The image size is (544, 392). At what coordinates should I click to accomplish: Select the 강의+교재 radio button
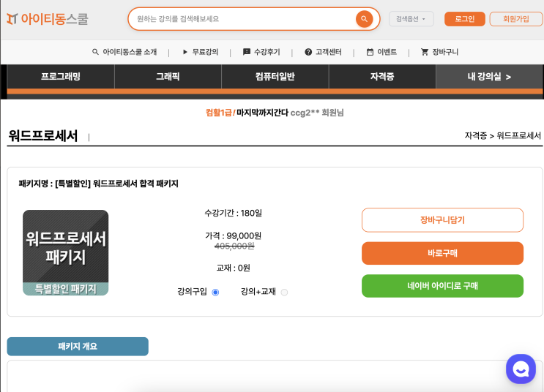tap(284, 293)
